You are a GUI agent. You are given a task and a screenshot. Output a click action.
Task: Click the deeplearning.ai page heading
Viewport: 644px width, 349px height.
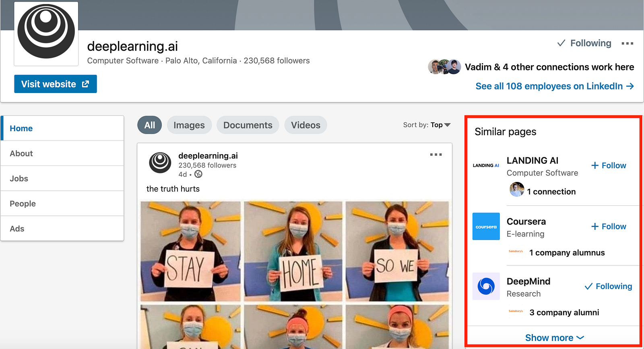(x=132, y=46)
